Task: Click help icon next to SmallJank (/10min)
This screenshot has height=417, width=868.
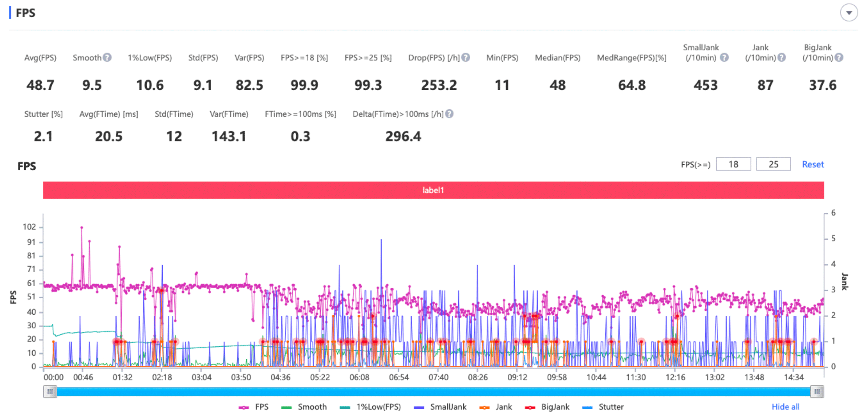Action: tap(724, 57)
